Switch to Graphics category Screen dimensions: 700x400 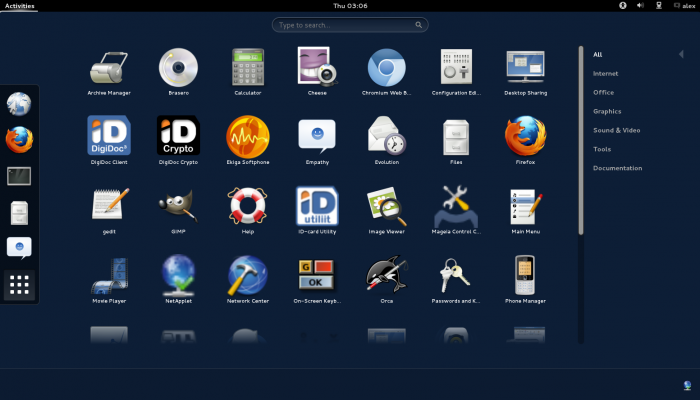point(607,111)
